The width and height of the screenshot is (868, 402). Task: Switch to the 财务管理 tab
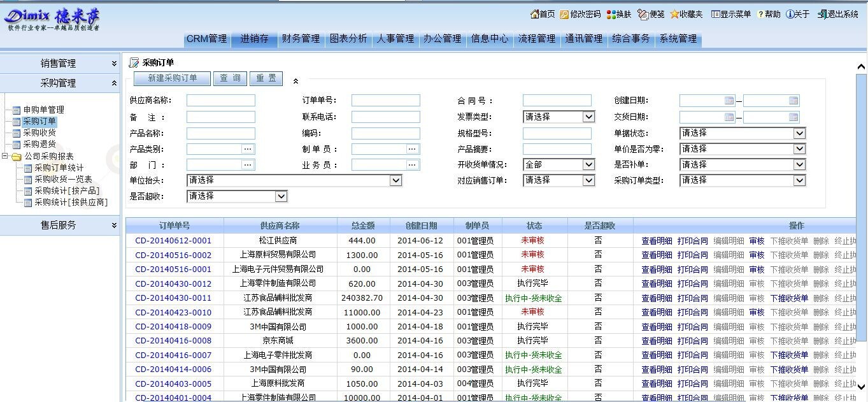301,39
